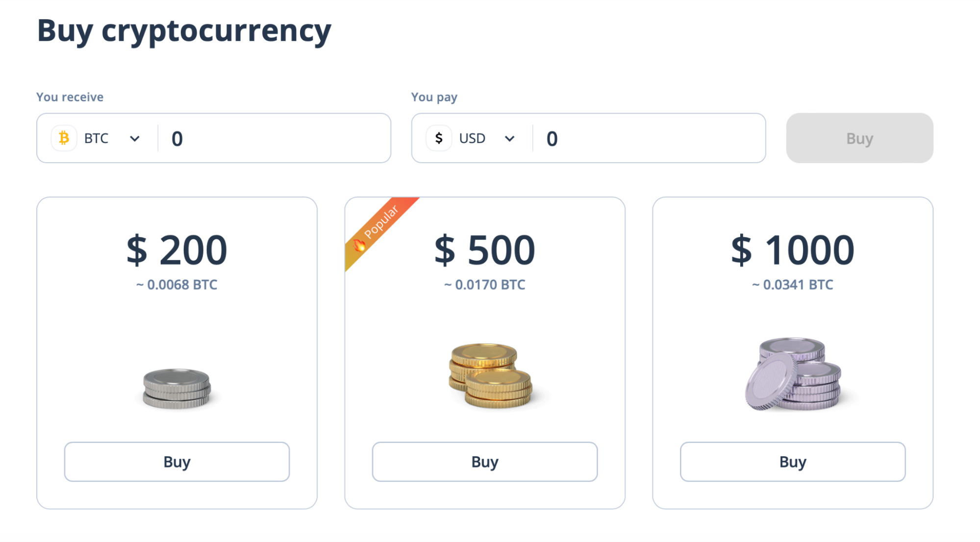
Task: Click the gray Buy button at top
Action: coord(859,138)
